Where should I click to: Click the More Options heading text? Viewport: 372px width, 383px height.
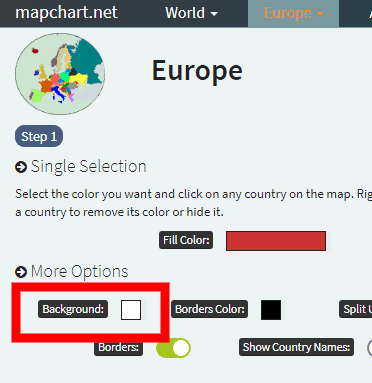tap(80, 272)
